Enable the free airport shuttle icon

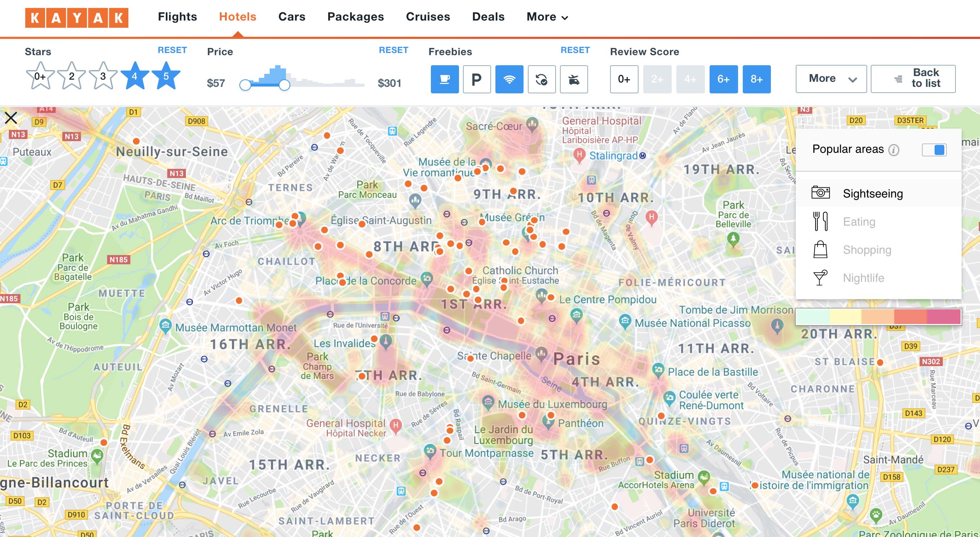pyautogui.click(x=574, y=79)
